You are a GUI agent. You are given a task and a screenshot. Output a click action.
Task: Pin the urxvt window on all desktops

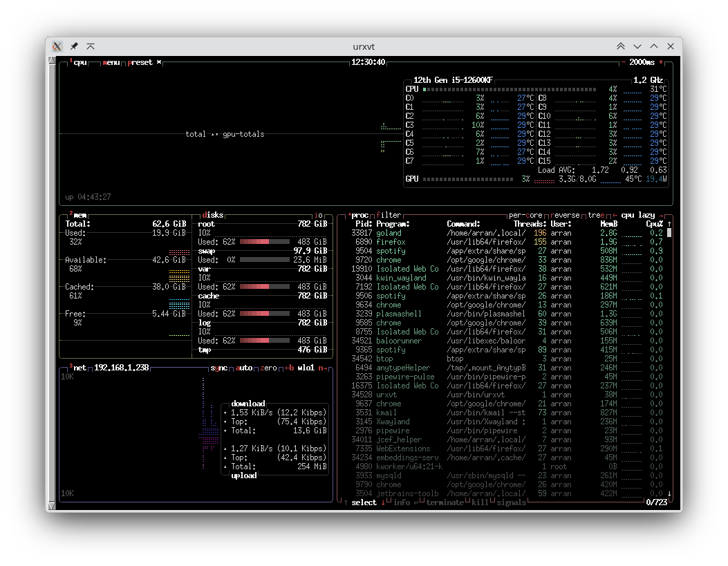74,46
